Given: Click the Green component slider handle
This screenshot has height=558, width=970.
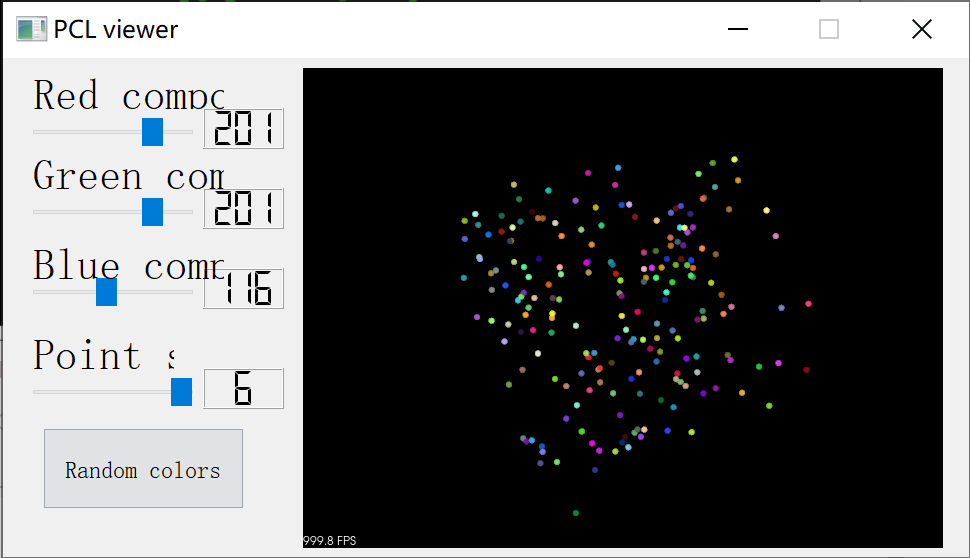Looking at the screenshot, I should (152, 212).
